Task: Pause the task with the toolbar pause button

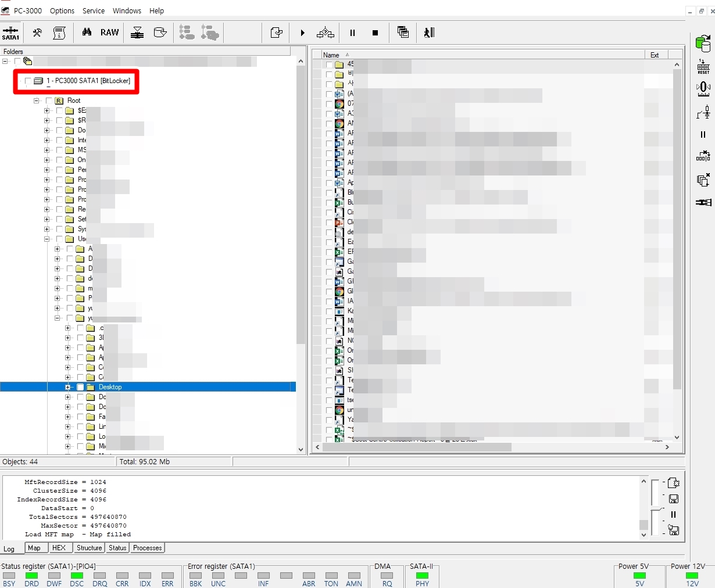Action: (352, 33)
